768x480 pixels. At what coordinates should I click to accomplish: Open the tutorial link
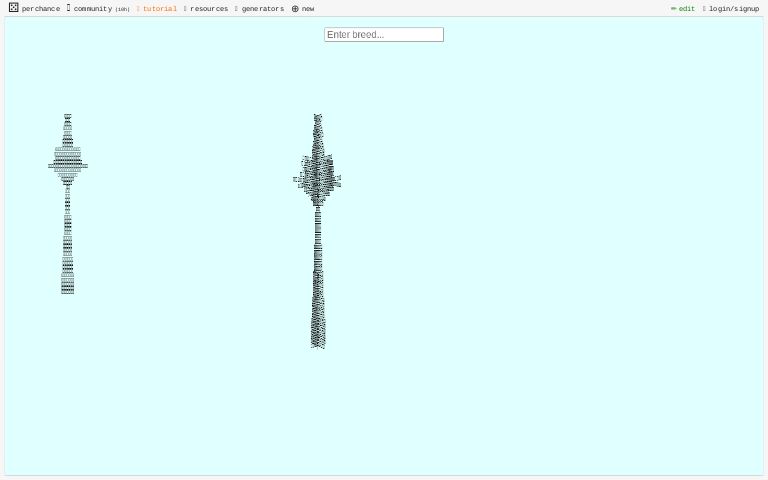pyautogui.click(x=159, y=9)
